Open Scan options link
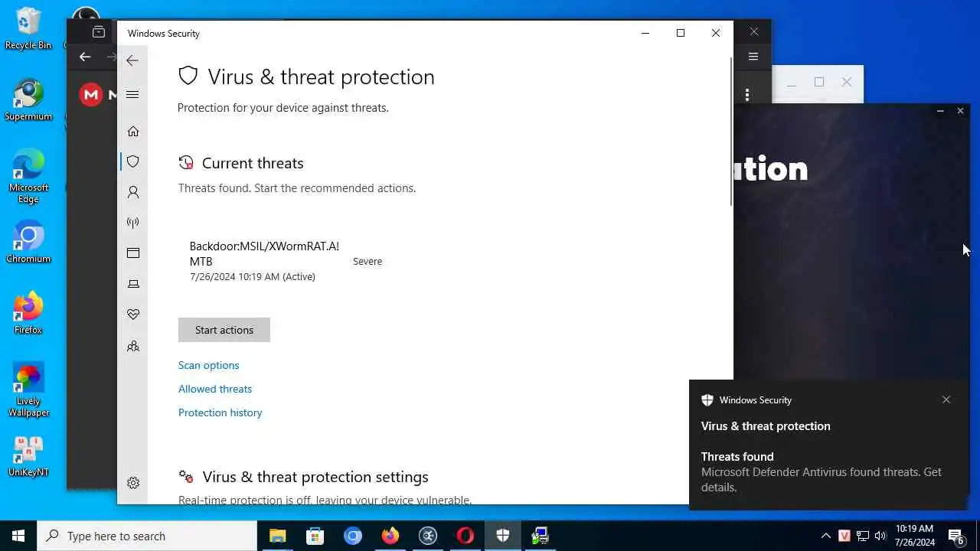Screen dimensions: 980x551 209,365
